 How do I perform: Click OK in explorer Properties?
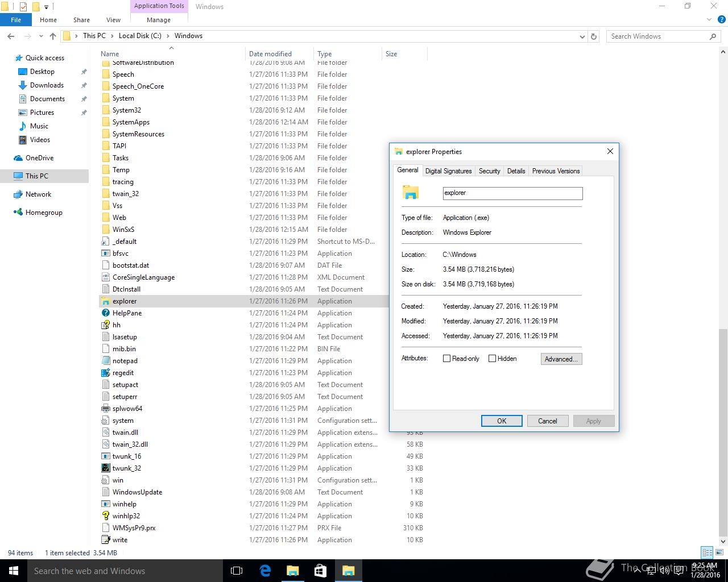502,421
